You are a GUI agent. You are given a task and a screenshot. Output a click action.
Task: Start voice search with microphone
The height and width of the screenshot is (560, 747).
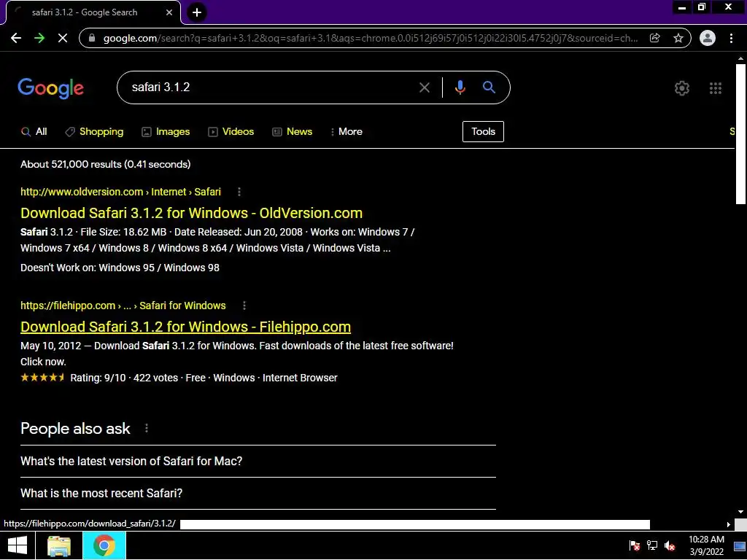[x=460, y=87]
